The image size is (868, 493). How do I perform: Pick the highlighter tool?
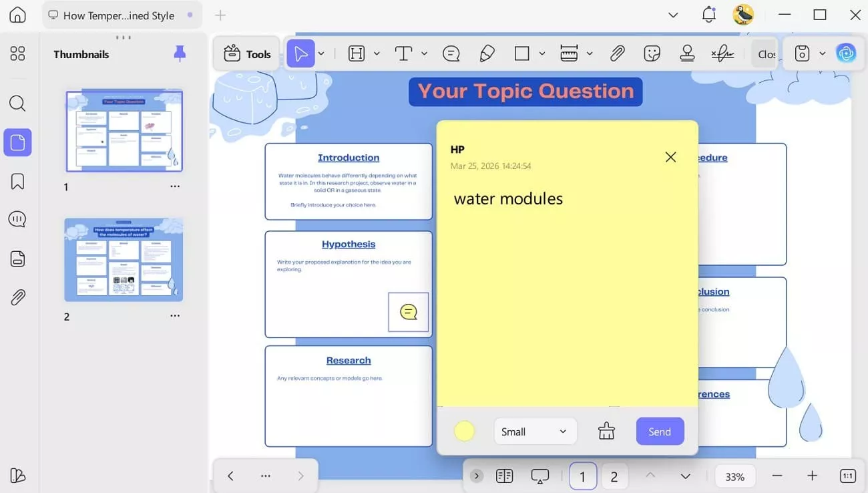point(487,53)
